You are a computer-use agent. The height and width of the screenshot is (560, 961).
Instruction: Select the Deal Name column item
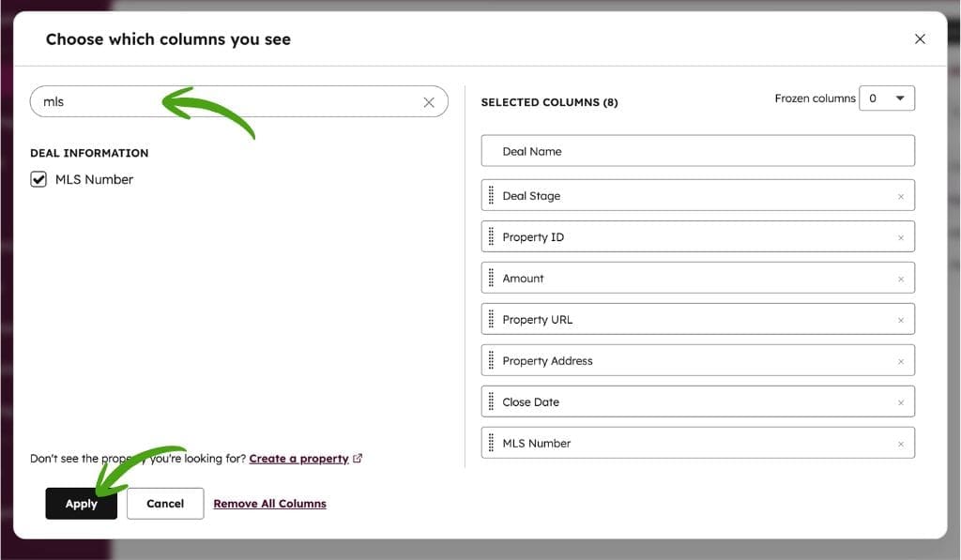[x=697, y=151]
